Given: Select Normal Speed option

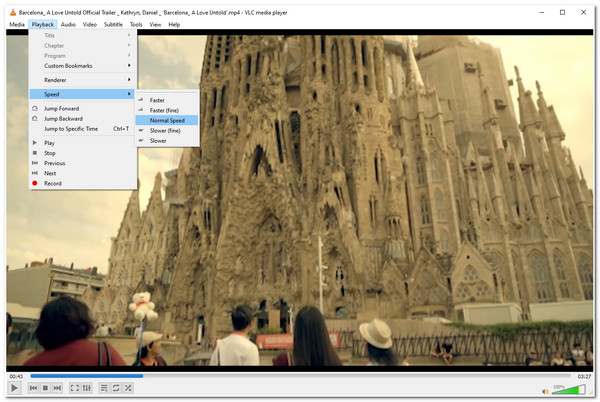Looking at the screenshot, I should pyautogui.click(x=167, y=120).
